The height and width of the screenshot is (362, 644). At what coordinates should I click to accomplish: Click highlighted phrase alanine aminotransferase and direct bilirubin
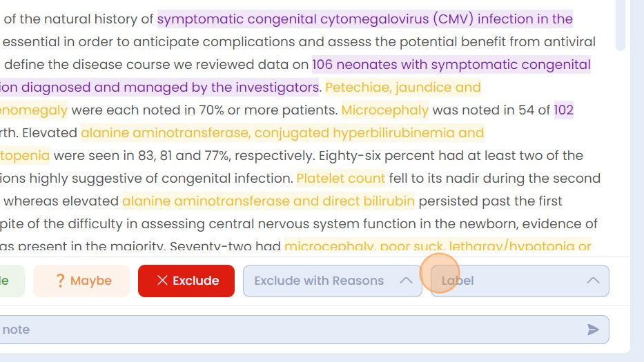269,201
